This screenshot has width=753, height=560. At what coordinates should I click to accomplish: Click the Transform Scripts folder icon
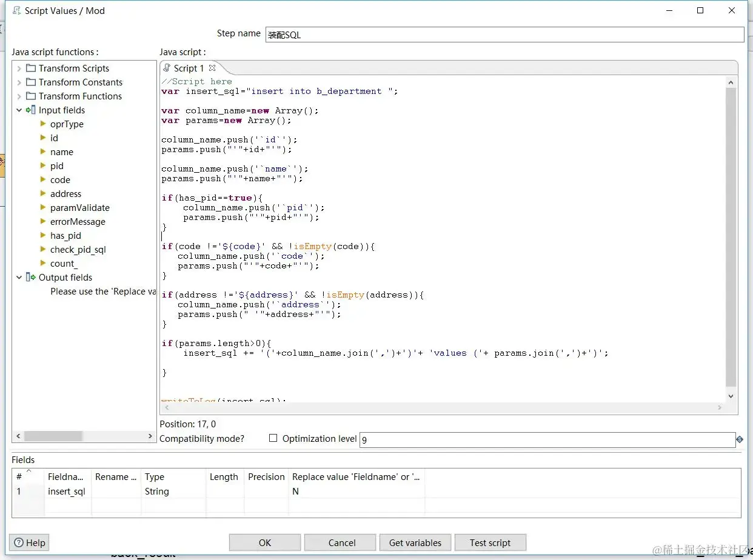tap(31, 68)
